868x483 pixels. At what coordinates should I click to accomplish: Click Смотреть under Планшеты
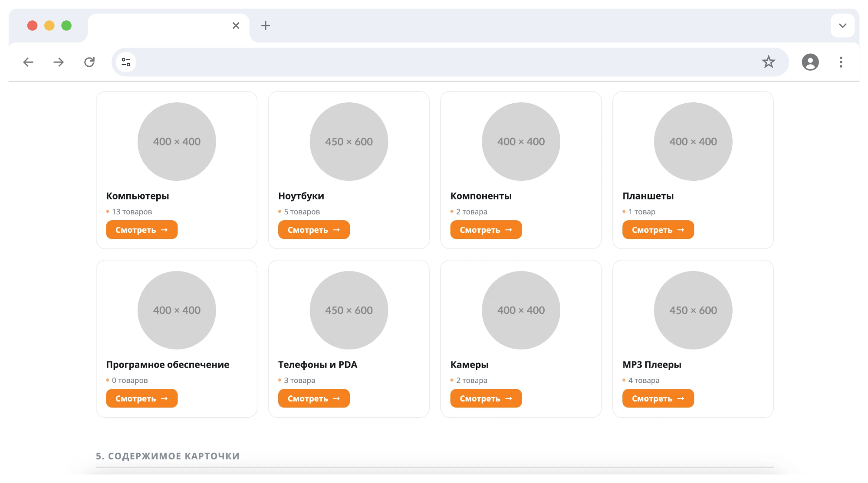(x=658, y=230)
